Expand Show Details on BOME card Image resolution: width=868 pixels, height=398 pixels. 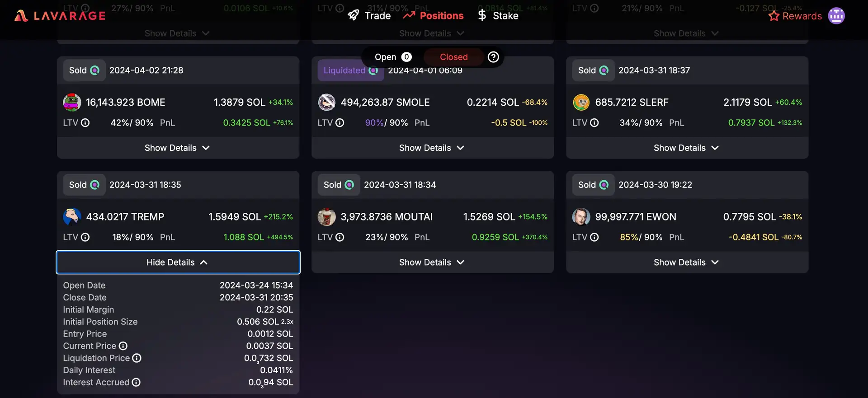178,148
